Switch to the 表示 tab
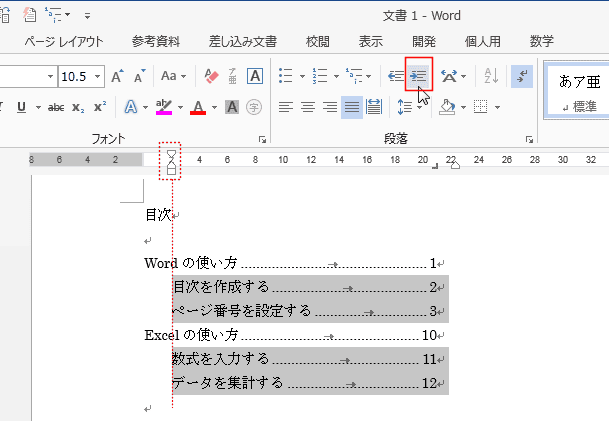Viewport: 609px width, 421px height. (x=371, y=41)
